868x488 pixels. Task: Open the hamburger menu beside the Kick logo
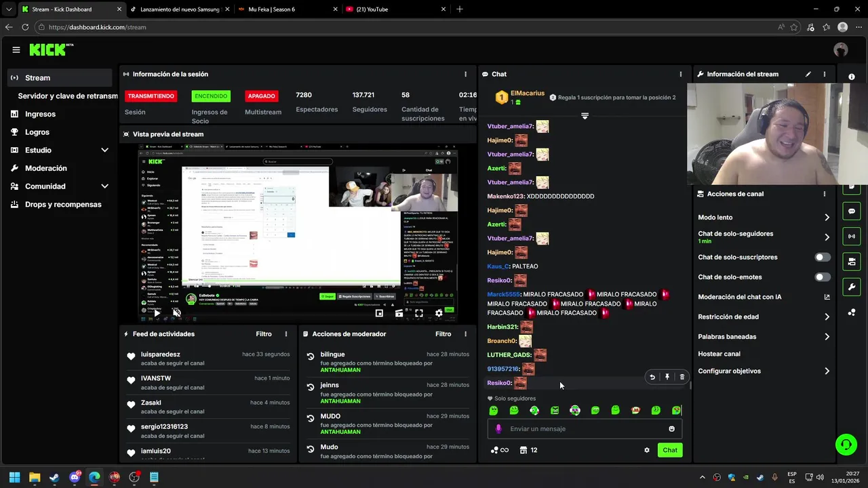(16, 49)
